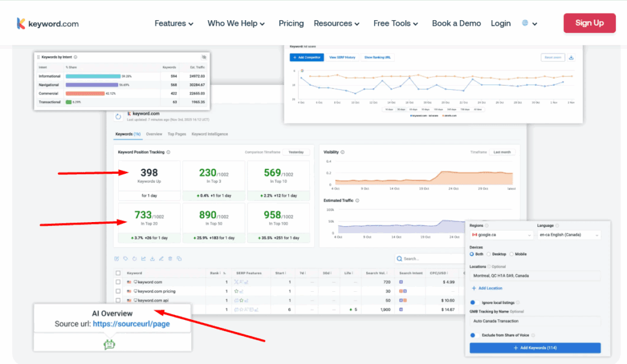Click the download export icon above the keyword list
Image resolution: width=627 pixels, height=364 pixels.
click(152, 259)
